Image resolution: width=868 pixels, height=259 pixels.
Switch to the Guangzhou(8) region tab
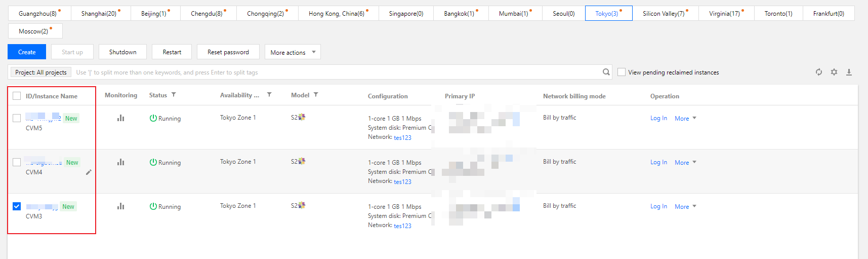coord(39,14)
